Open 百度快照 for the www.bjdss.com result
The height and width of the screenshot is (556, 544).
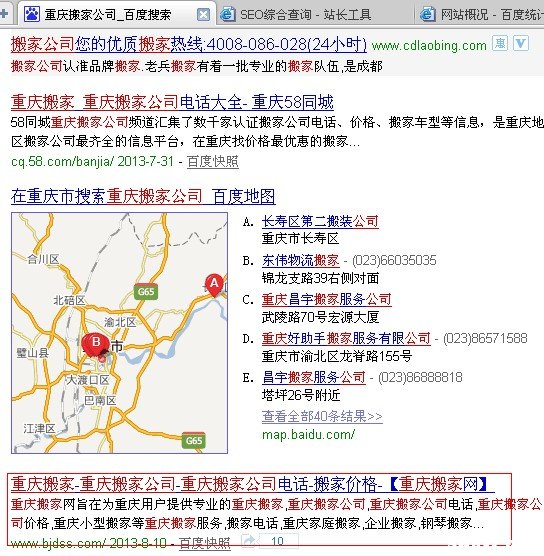point(205,543)
